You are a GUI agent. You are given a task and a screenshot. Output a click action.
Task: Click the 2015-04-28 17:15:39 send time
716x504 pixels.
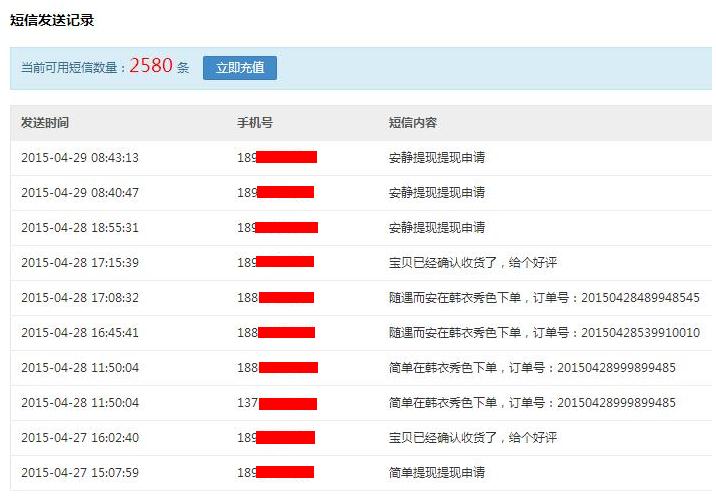click(80, 263)
